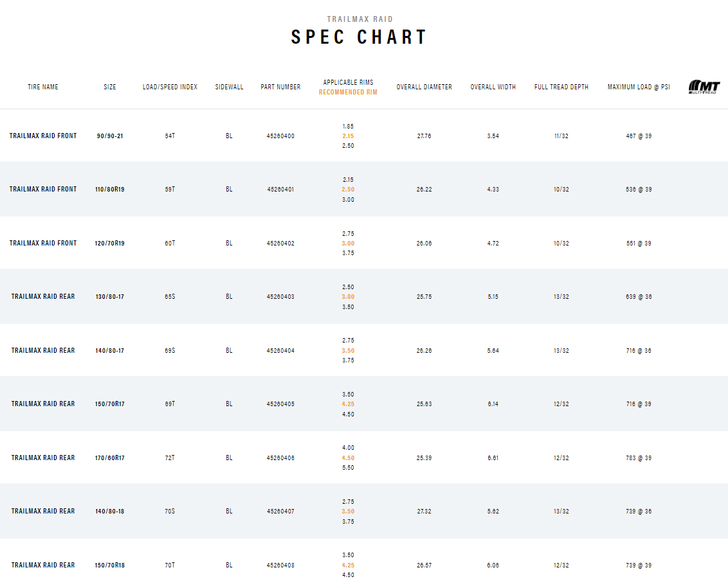728x579 pixels.
Task: Click the 783 @ 39 maximum load value
Action: click(x=638, y=458)
